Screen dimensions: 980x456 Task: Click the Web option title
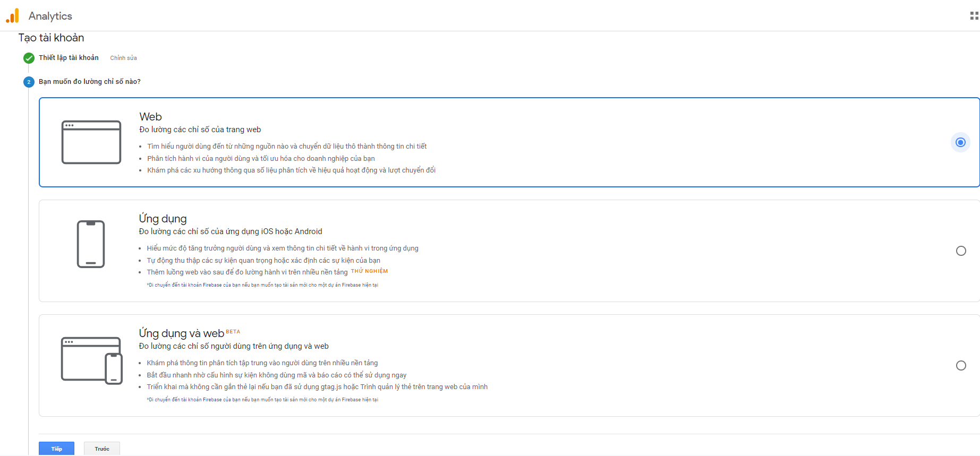150,117
